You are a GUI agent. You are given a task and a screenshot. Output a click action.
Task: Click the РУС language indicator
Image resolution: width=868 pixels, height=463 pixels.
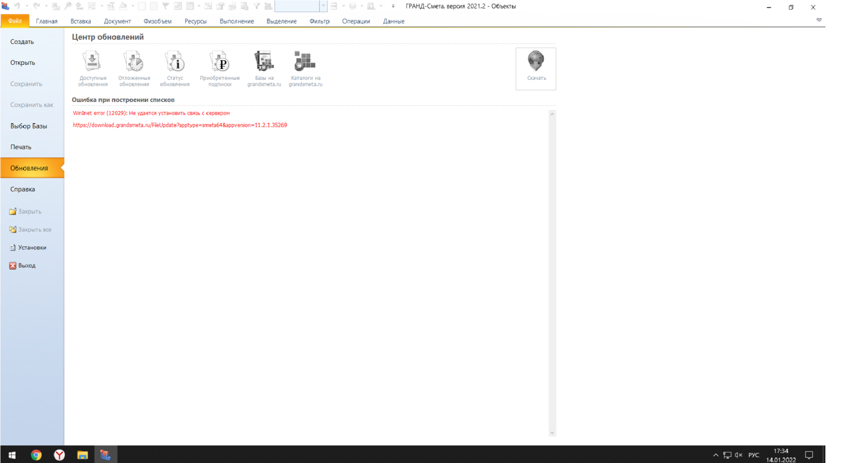(x=753, y=455)
